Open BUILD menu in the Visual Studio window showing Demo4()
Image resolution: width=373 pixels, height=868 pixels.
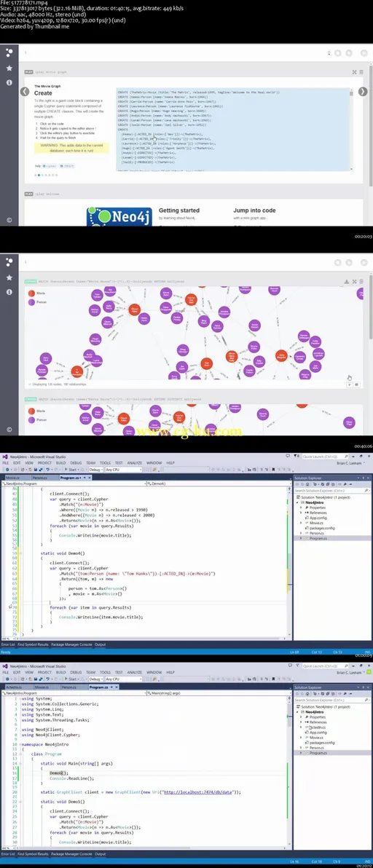pyautogui.click(x=61, y=463)
